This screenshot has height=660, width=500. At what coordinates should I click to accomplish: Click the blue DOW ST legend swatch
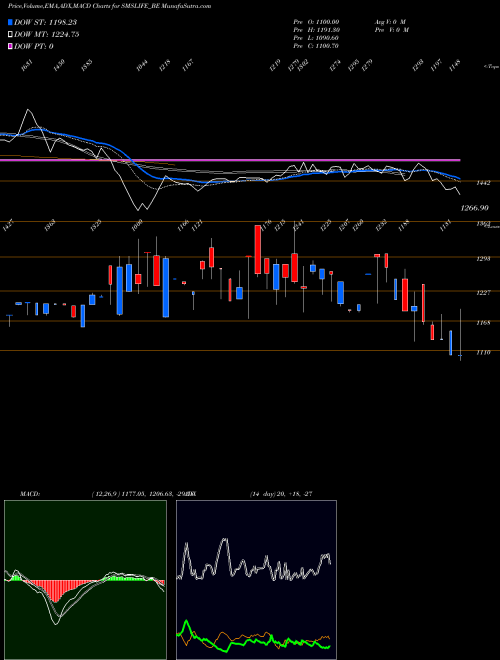[x=10, y=22]
